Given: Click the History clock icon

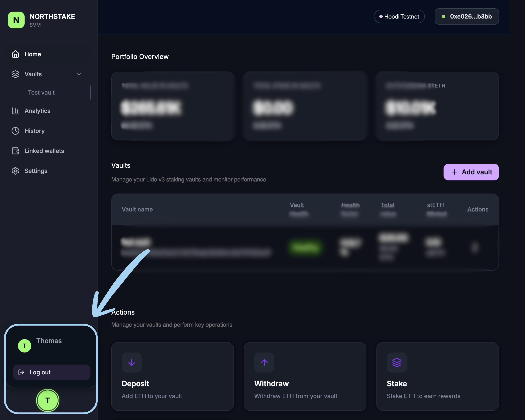Looking at the screenshot, I should pyautogui.click(x=15, y=131).
